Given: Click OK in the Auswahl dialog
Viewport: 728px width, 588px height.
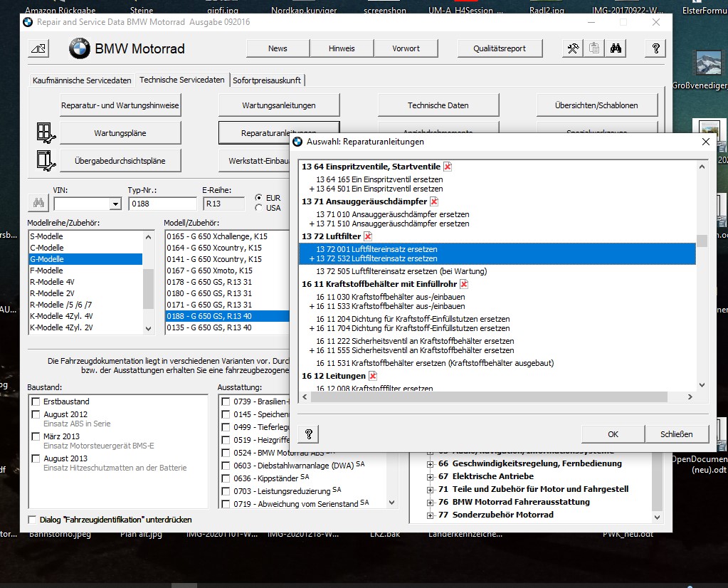Looking at the screenshot, I should (x=613, y=434).
